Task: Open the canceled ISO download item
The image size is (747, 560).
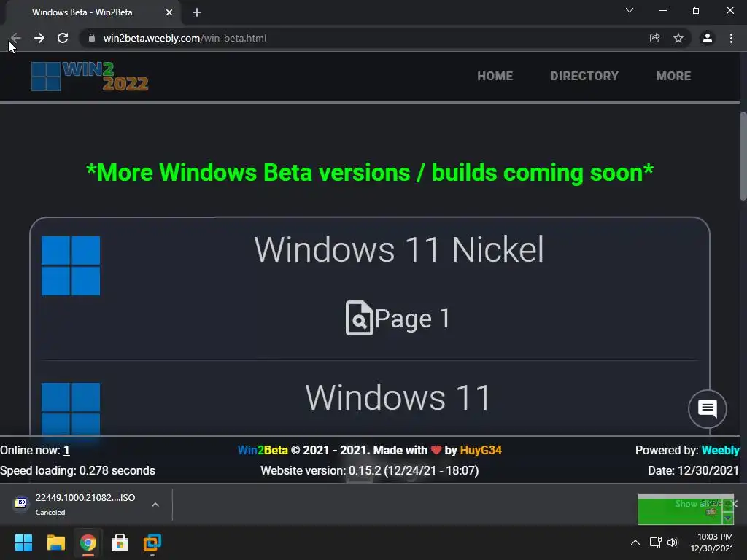Action: (x=86, y=505)
